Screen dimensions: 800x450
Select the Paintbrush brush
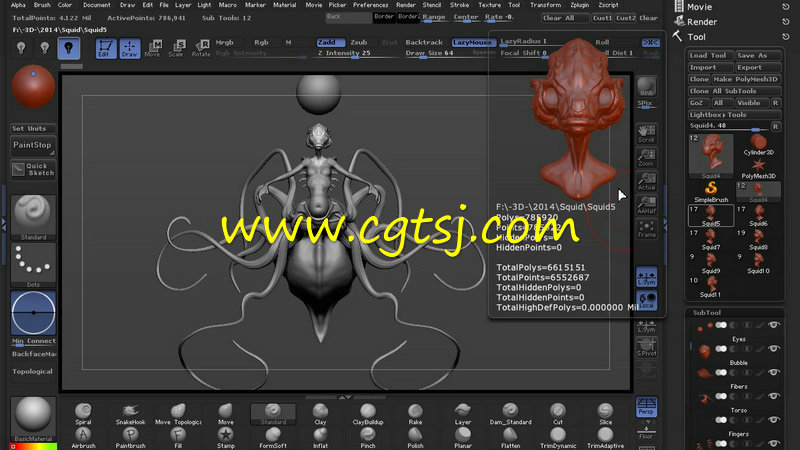(130, 438)
